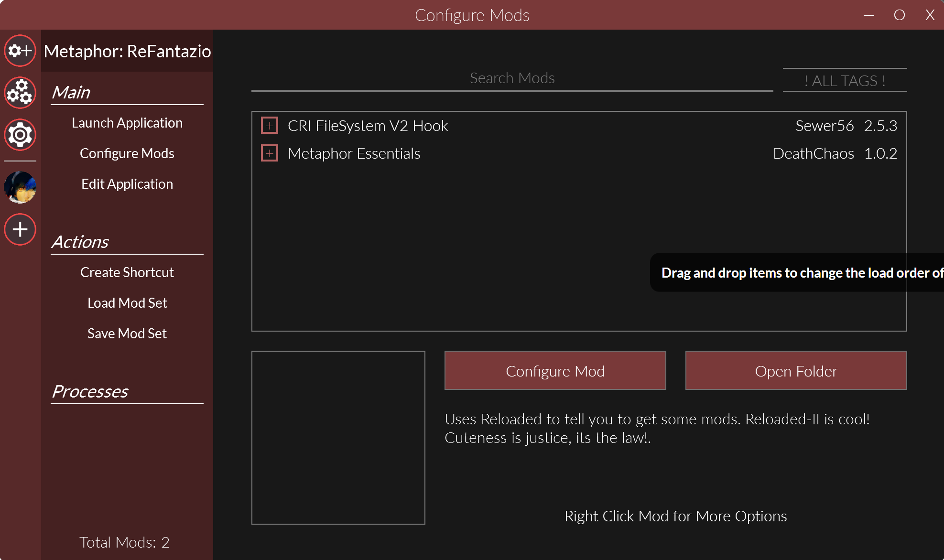Click the Total Mods: 2 counter
This screenshot has width=944, height=560.
[x=124, y=542]
